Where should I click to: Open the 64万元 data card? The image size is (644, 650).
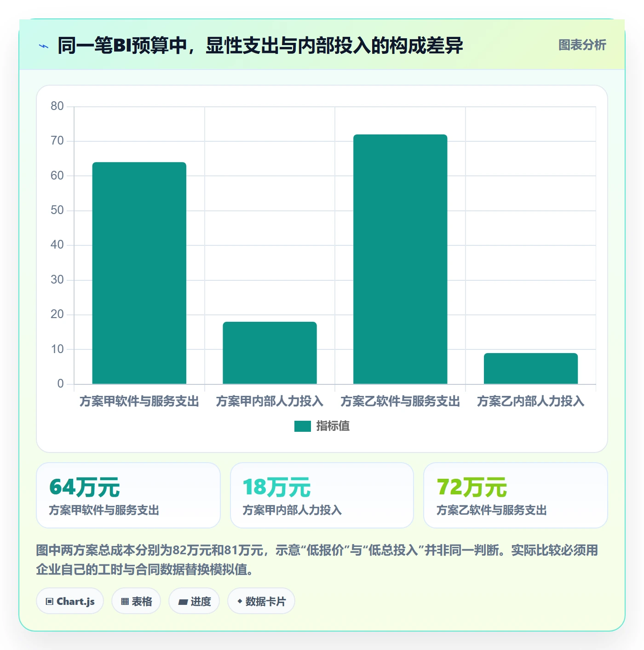(128, 495)
